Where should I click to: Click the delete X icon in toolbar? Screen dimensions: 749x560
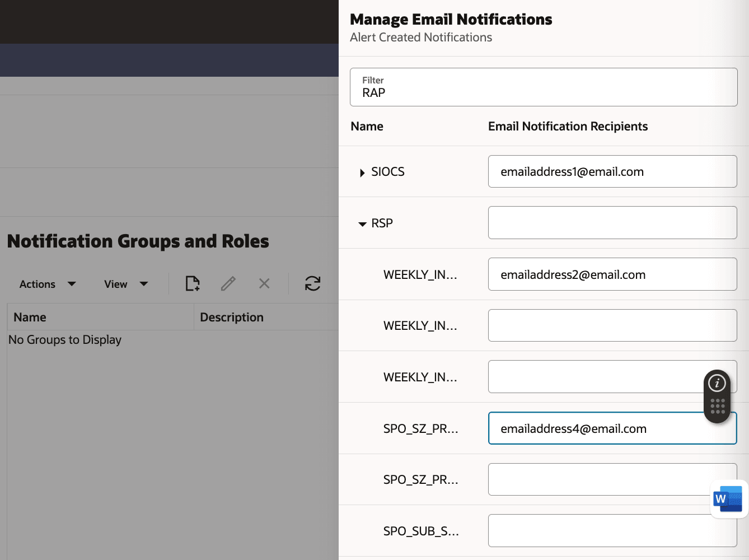pyautogui.click(x=264, y=284)
